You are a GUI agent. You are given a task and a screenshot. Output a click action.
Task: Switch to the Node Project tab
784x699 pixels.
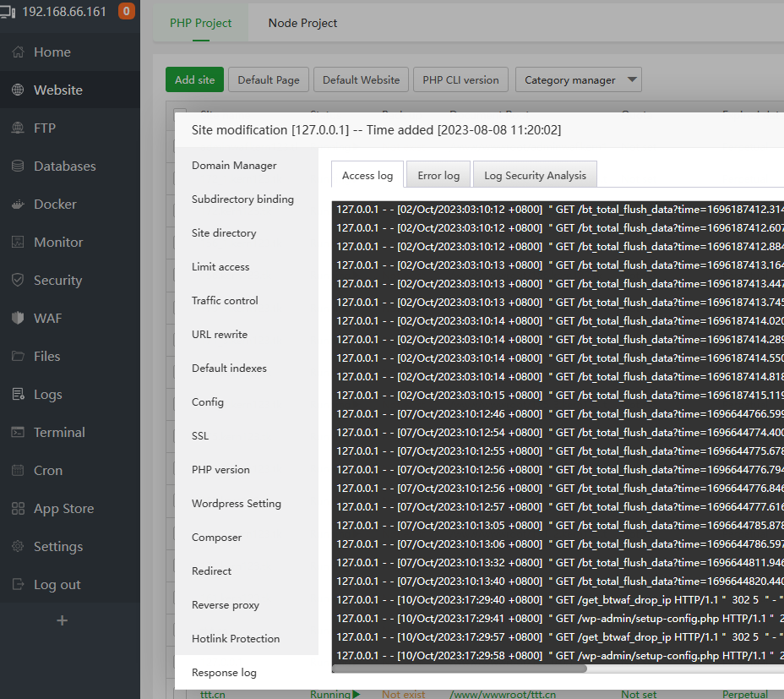click(302, 23)
